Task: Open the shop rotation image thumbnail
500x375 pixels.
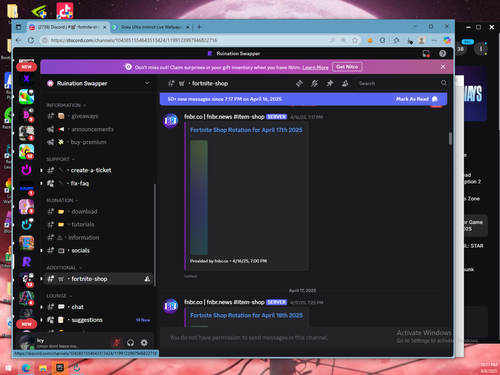Action: pos(199,197)
